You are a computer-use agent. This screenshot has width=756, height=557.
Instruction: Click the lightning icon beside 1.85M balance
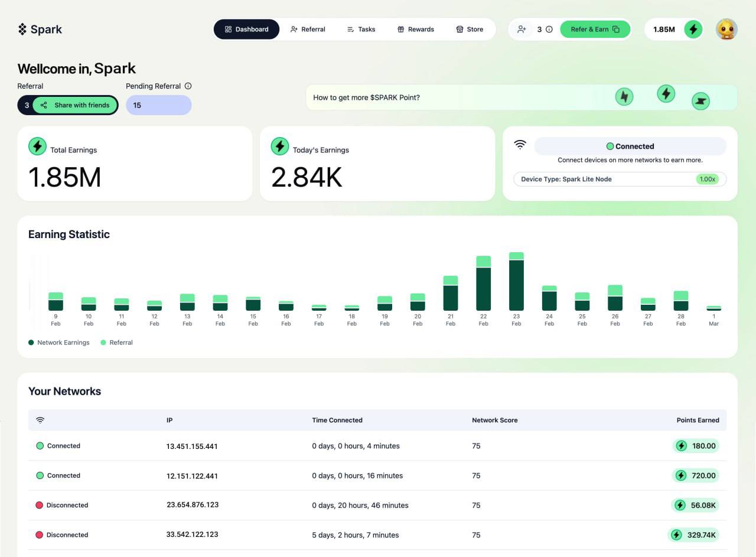click(x=693, y=29)
